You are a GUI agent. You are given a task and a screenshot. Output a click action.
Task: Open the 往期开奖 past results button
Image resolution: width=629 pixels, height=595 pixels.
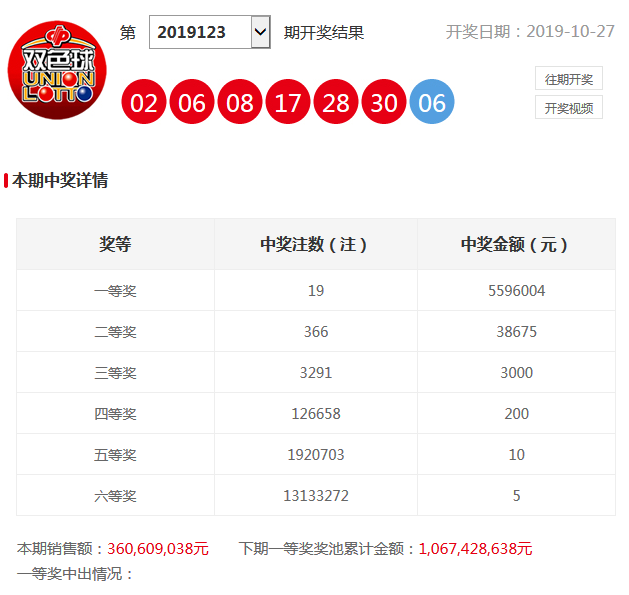pyautogui.click(x=568, y=79)
